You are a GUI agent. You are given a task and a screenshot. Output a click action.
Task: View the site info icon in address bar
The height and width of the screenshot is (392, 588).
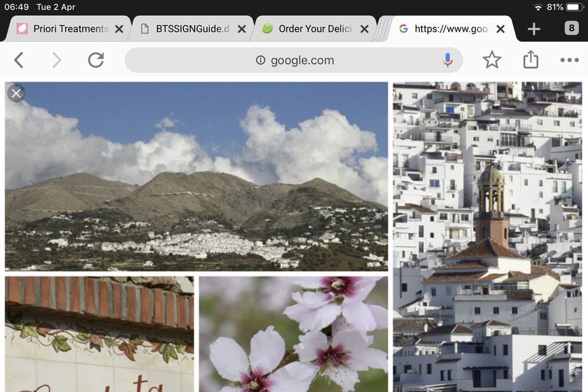pos(260,60)
